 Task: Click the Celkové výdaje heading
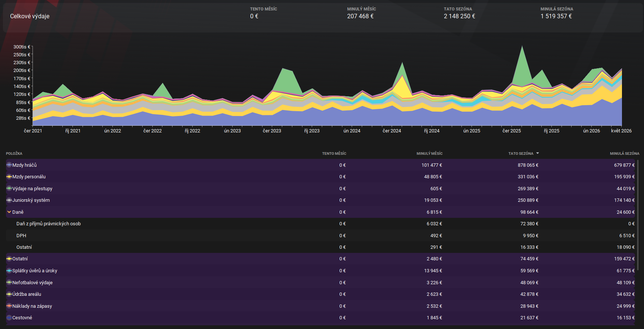click(30, 16)
